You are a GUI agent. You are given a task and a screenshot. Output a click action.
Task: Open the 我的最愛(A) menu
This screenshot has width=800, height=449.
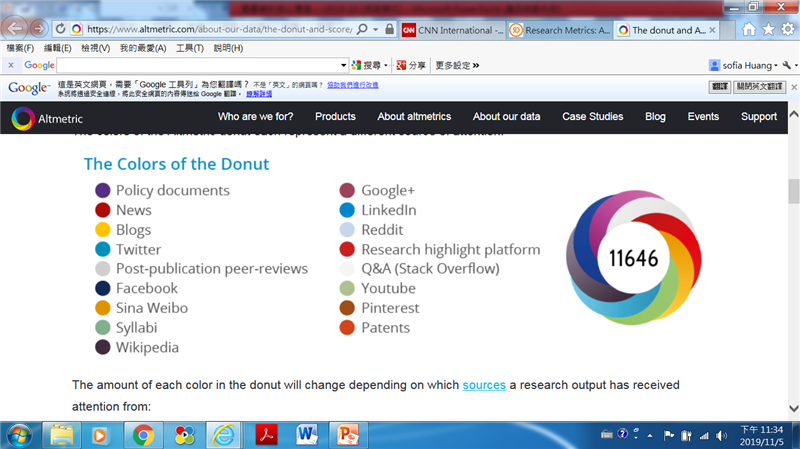[141, 48]
